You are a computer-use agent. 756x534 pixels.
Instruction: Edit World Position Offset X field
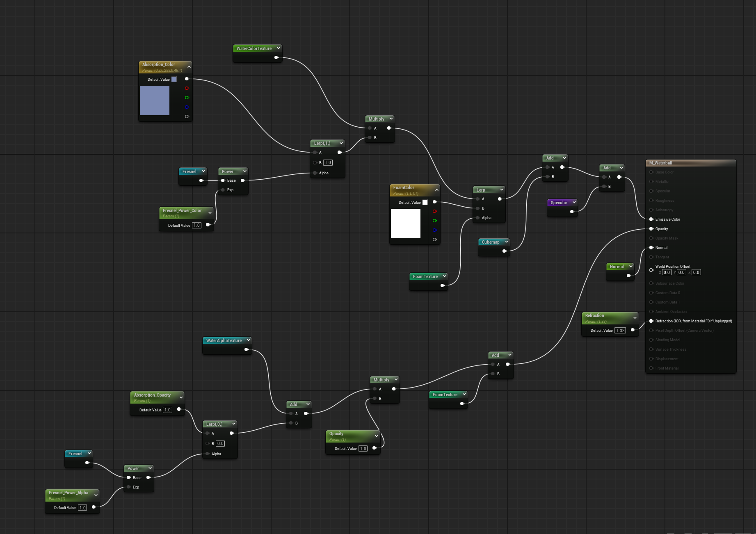click(x=667, y=272)
